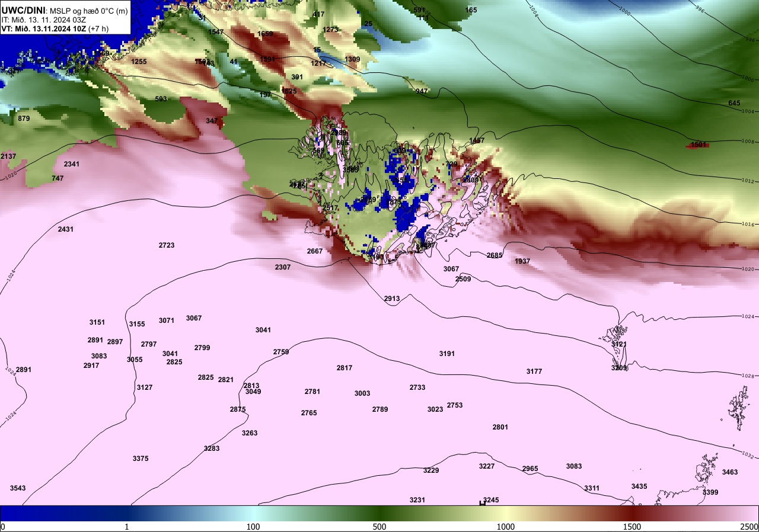The image size is (759, 532).
Task: Pick the value 3071
Action: tap(167, 321)
